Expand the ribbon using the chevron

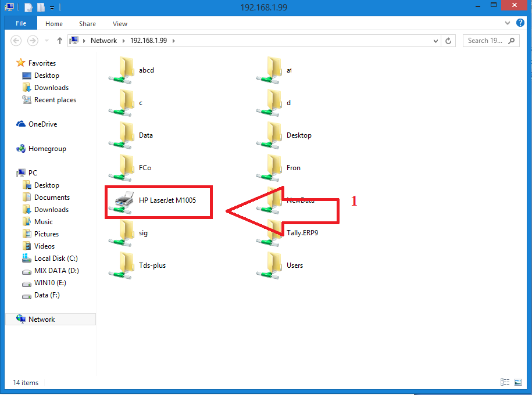click(x=507, y=24)
